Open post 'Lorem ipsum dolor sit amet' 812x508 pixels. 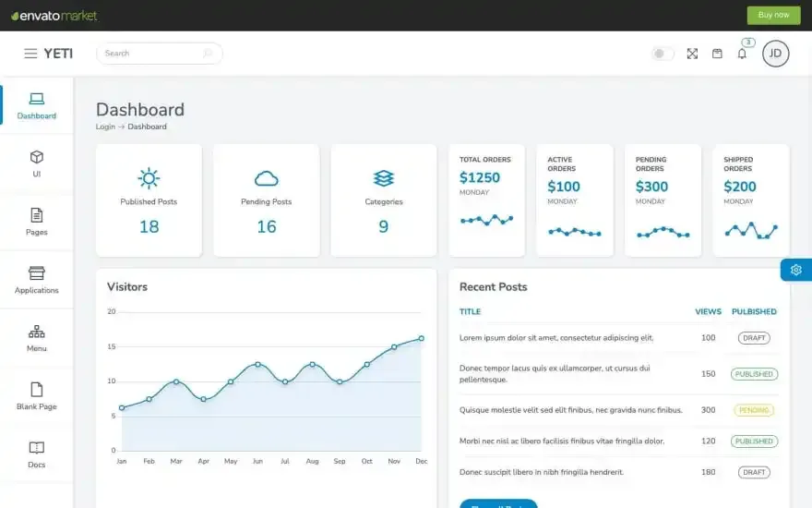point(556,338)
